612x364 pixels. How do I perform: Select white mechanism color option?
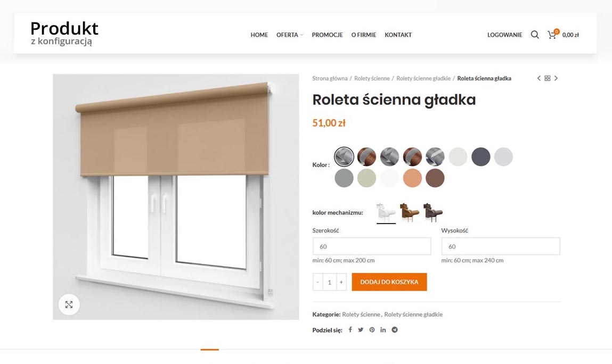(x=386, y=213)
